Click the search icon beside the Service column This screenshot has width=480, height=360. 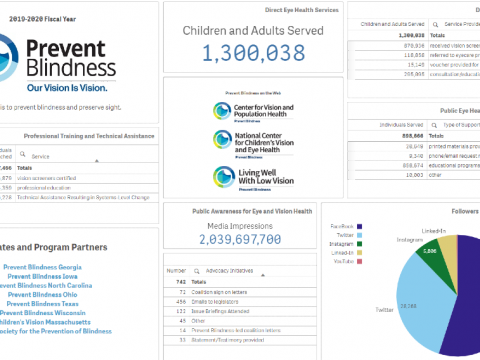(22, 154)
